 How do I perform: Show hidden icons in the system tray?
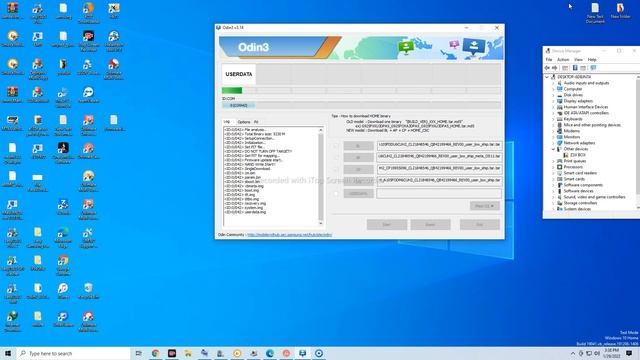tap(573, 353)
